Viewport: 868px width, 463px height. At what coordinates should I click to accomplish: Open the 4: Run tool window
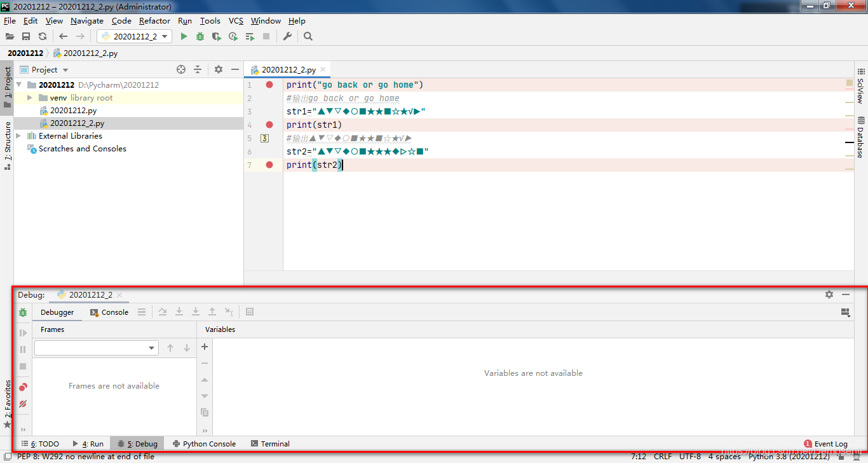(88, 444)
